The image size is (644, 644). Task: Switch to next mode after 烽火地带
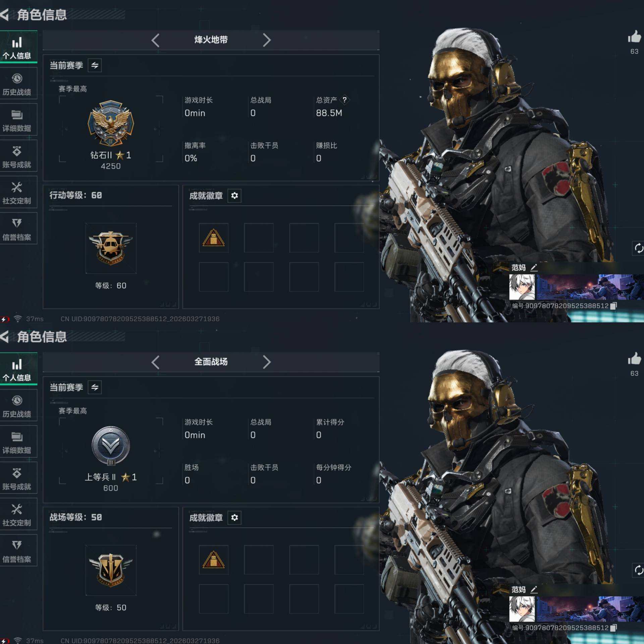point(267,40)
